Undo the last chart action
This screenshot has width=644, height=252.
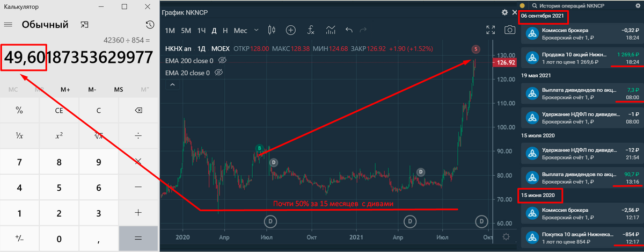(x=349, y=30)
